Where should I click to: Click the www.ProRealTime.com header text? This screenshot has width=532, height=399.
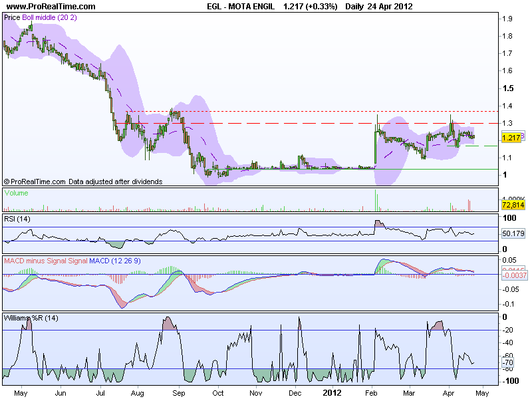tap(51, 7)
